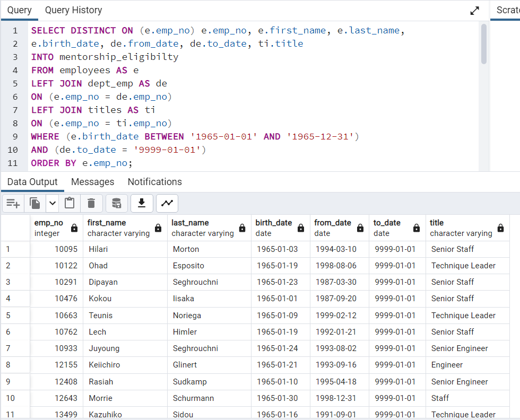Select the Data Output tab
Screen dimensions: 520x420
tap(32, 182)
